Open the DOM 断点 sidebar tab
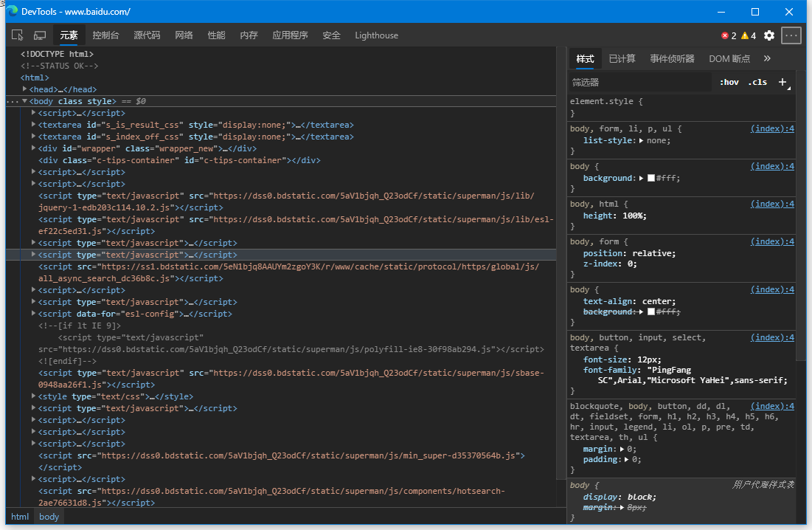812x530 pixels. tap(729, 58)
